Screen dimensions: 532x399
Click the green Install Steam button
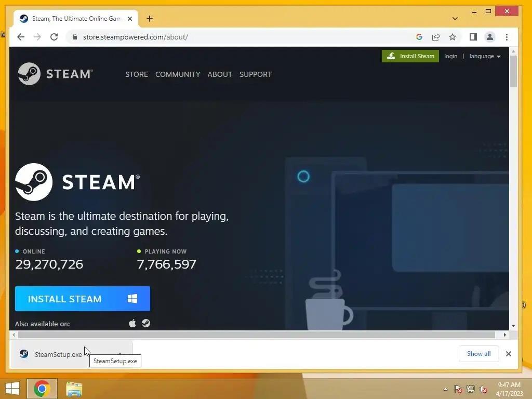click(410, 56)
